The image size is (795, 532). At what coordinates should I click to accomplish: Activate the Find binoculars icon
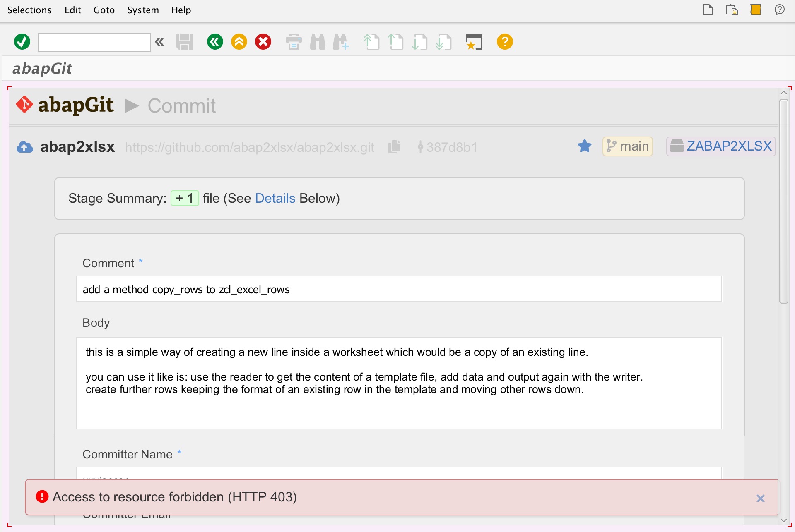click(x=317, y=41)
